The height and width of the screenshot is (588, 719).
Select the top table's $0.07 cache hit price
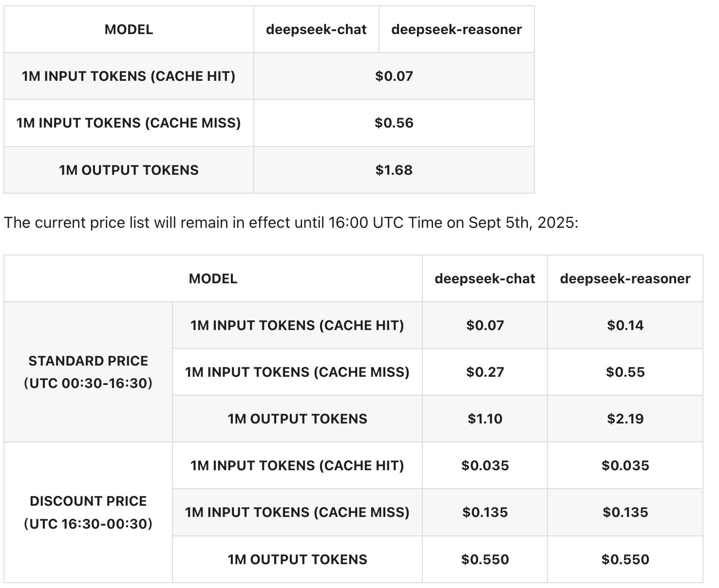(x=394, y=76)
